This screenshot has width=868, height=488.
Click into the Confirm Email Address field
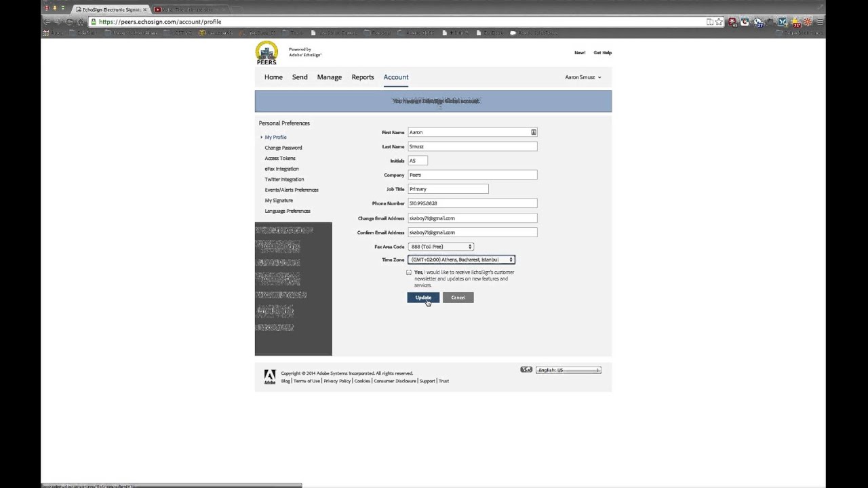472,232
